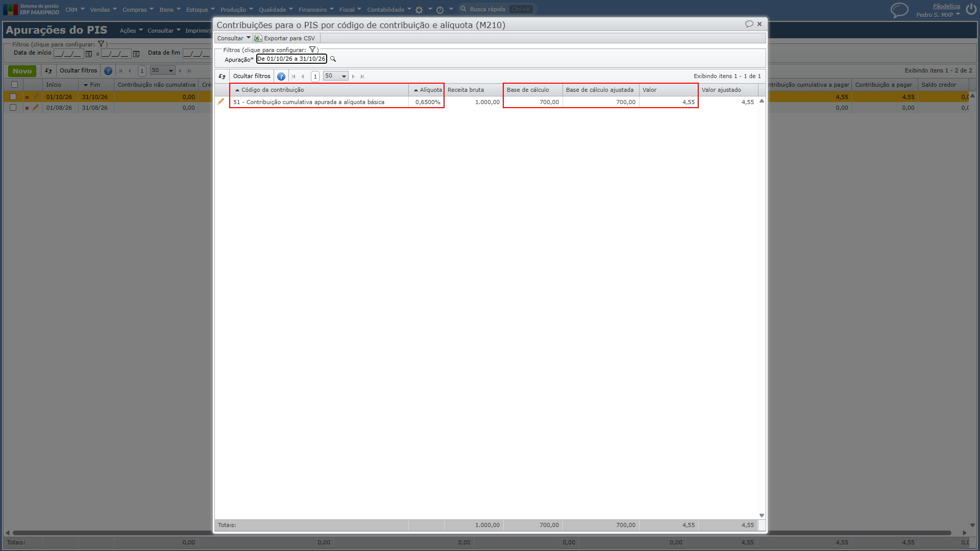Click the magnifier icon next to Apuração field
The height and width of the screenshot is (551, 980).
333,59
